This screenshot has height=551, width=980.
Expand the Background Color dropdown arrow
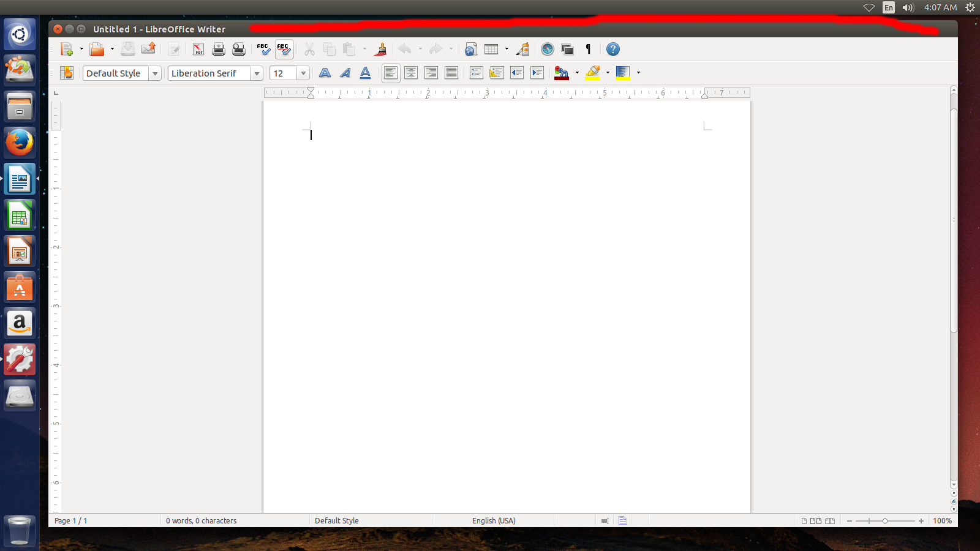pos(638,73)
